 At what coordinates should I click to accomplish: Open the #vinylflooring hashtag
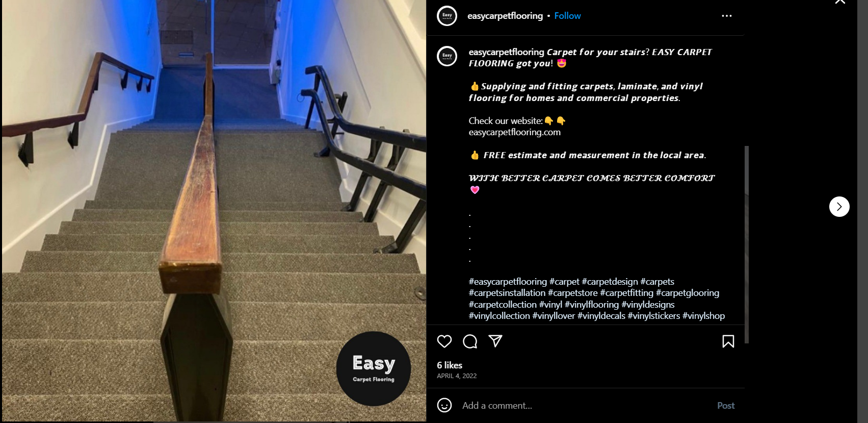click(x=592, y=305)
